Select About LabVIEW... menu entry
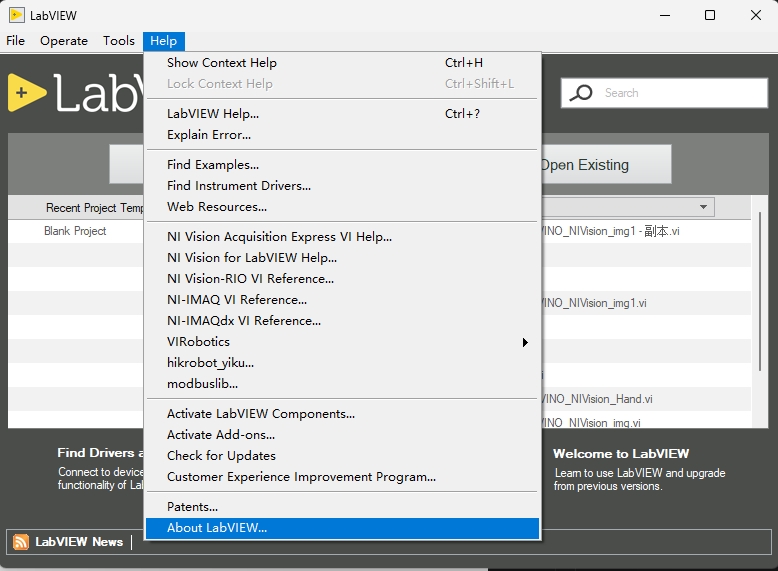The width and height of the screenshot is (778, 571). click(217, 528)
